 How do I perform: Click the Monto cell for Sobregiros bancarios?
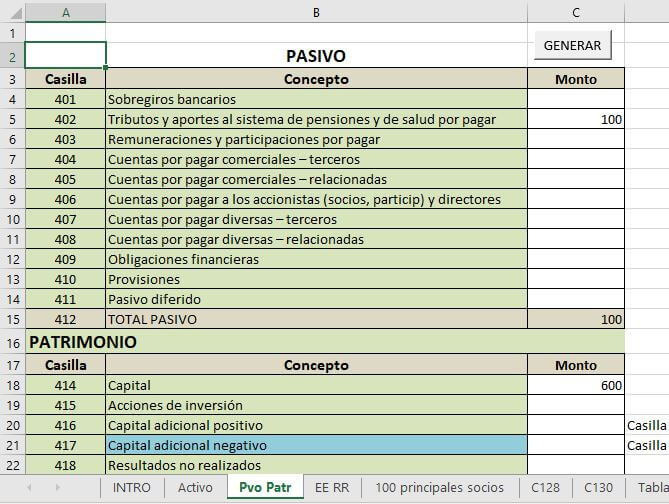(x=576, y=99)
